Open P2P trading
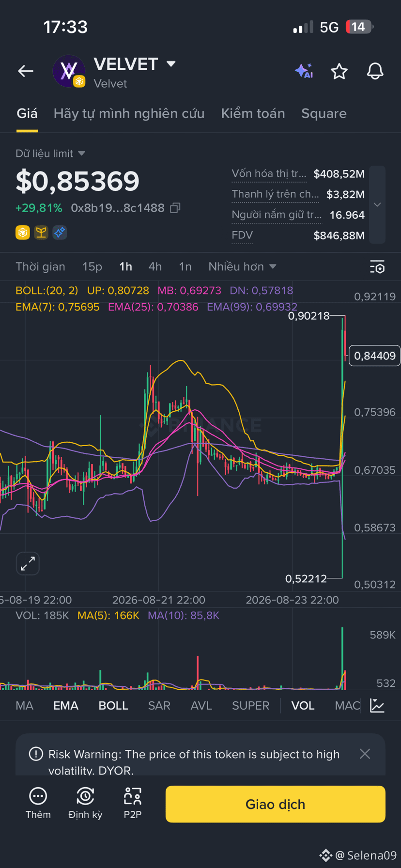401x868 pixels. coord(133,804)
